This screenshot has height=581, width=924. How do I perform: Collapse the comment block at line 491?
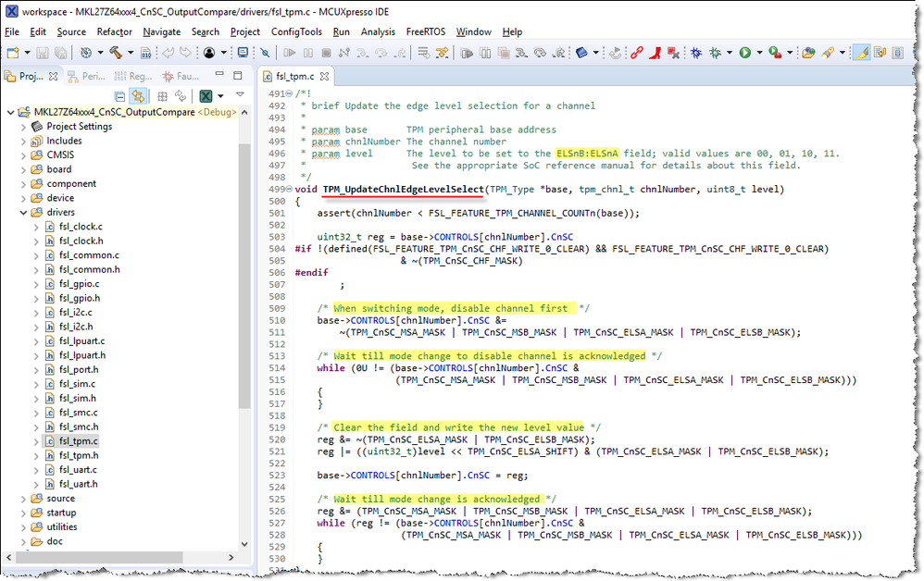[x=289, y=94]
